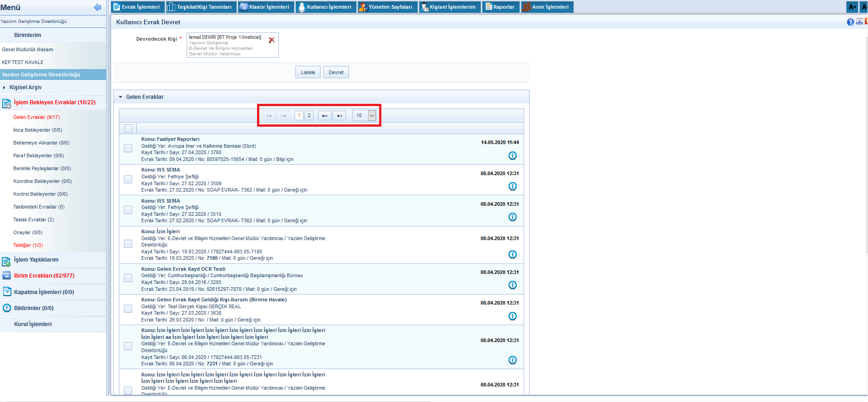Screen dimensions: 868x402
Task: Click the Birim Evrakları folder icon
Action: point(6,276)
